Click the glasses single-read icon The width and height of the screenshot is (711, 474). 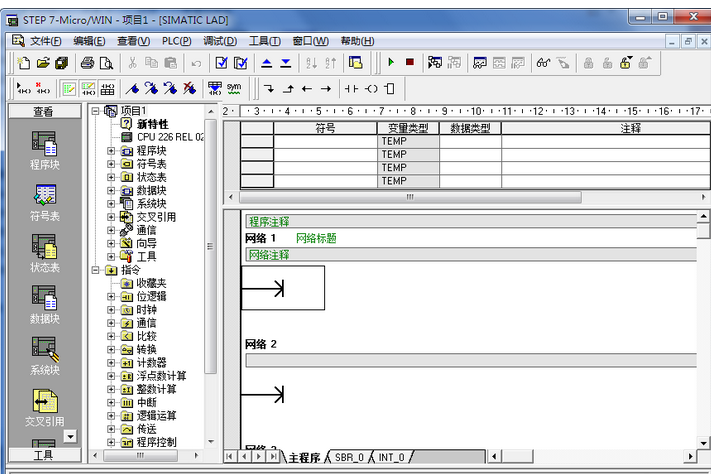click(543, 63)
